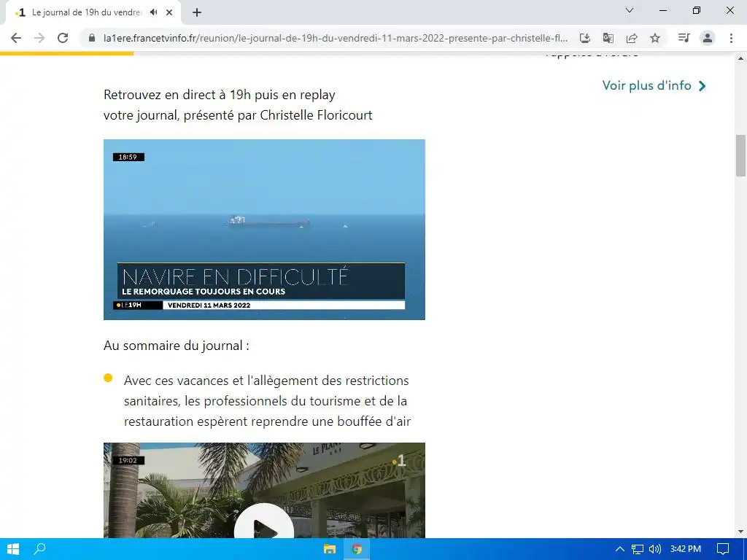Reload the current page

tap(63, 38)
